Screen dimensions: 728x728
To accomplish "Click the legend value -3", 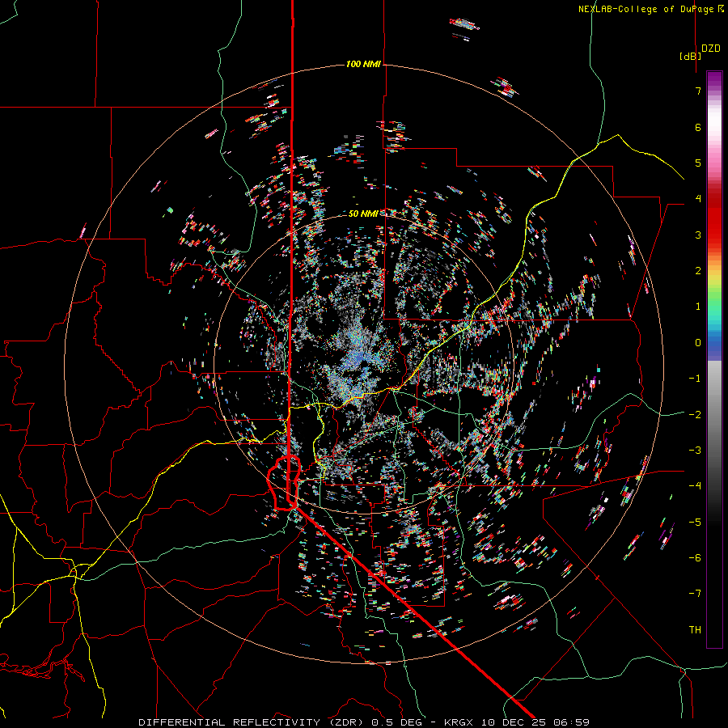I will 695,450.
